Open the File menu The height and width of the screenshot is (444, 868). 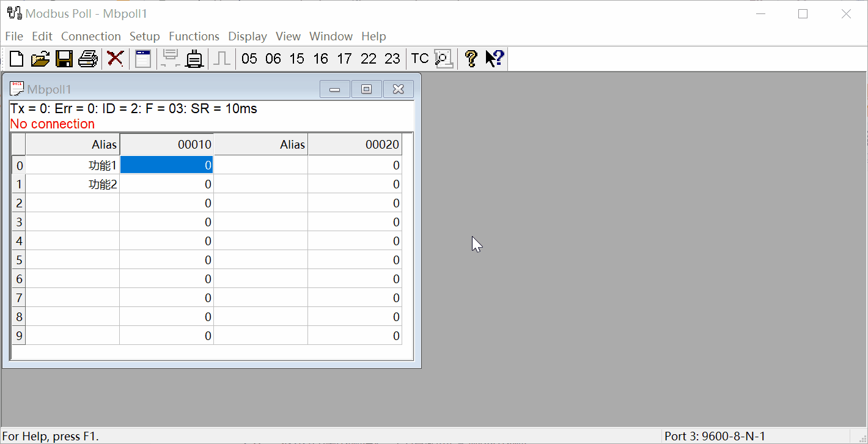(x=14, y=36)
